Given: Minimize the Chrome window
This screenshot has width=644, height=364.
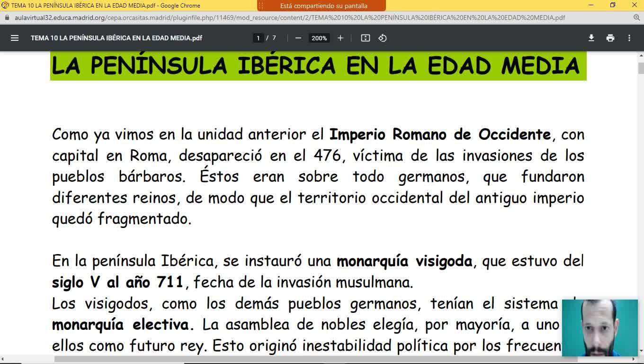Looking at the screenshot, I should pos(591,5).
